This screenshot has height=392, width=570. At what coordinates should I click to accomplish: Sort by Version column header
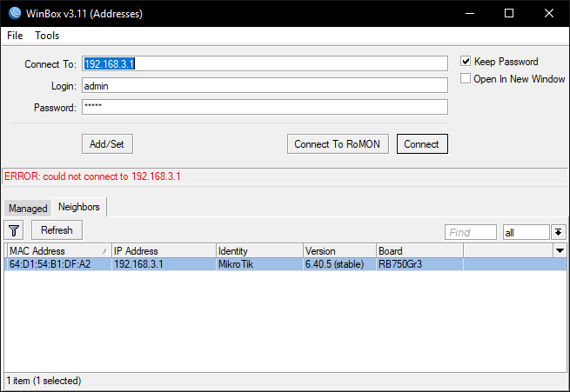[x=339, y=251]
